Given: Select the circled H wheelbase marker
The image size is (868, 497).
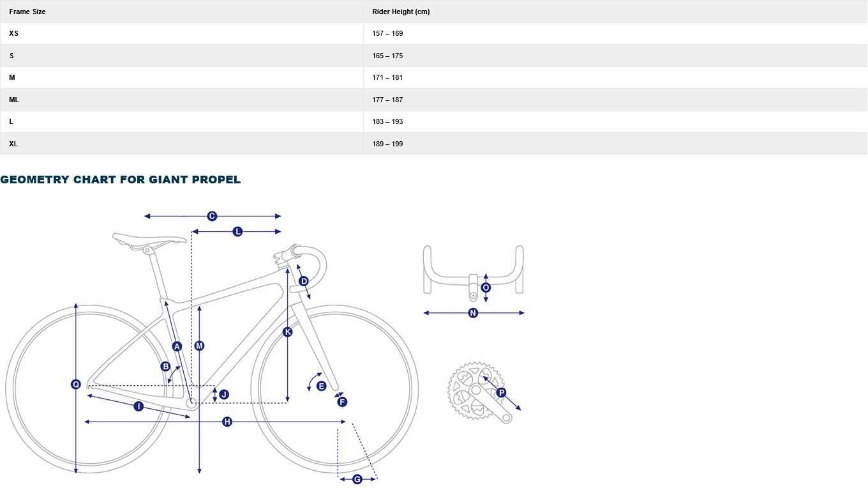Looking at the screenshot, I should pos(227,422).
